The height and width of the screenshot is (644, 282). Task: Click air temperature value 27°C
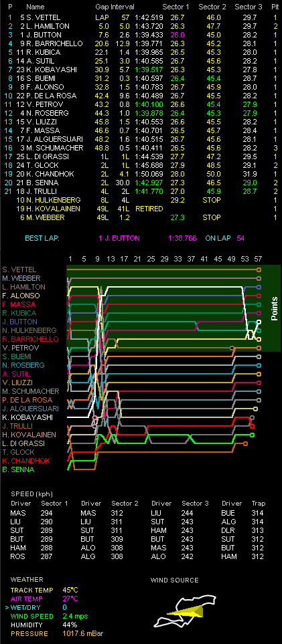pyautogui.click(x=70, y=599)
